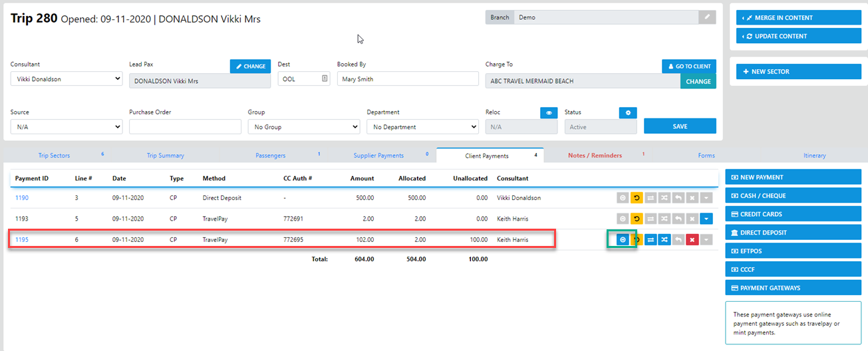Expand the Group dropdown showing No Group

303,127
